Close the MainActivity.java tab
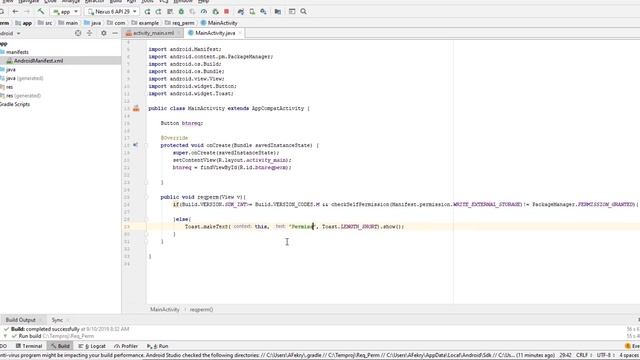Image resolution: width=640 pixels, height=360 pixels. click(240, 33)
